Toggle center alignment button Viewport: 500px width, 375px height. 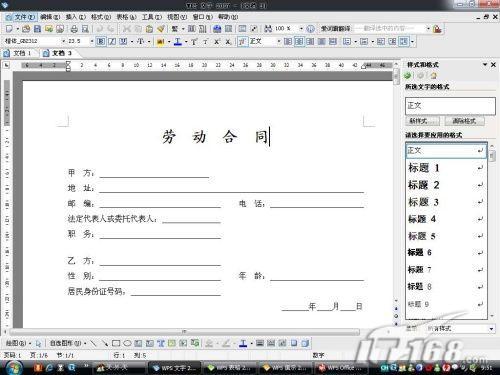[x=299, y=41]
